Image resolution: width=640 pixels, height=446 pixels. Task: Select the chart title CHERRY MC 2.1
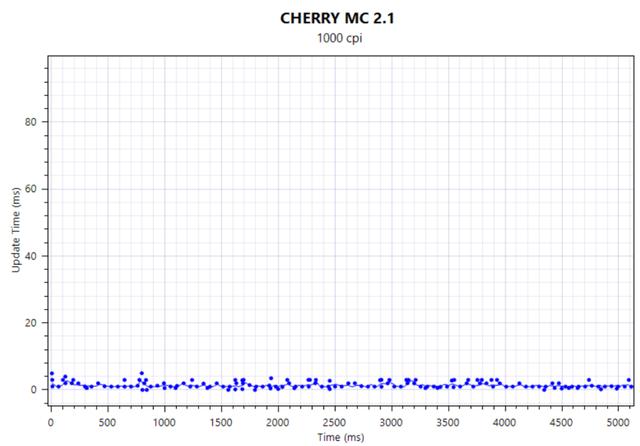(337, 18)
